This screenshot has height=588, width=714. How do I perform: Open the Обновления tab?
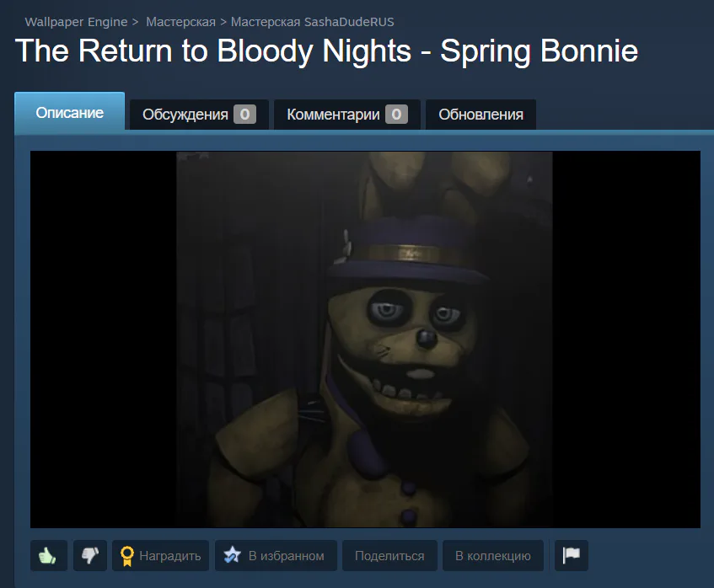pos(480,115)
